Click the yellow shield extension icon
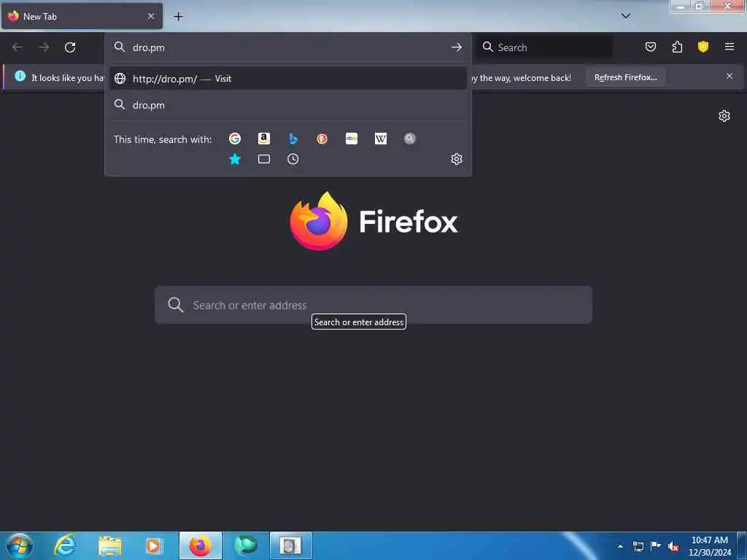This screenshot has height=560, width=747. 703,47
